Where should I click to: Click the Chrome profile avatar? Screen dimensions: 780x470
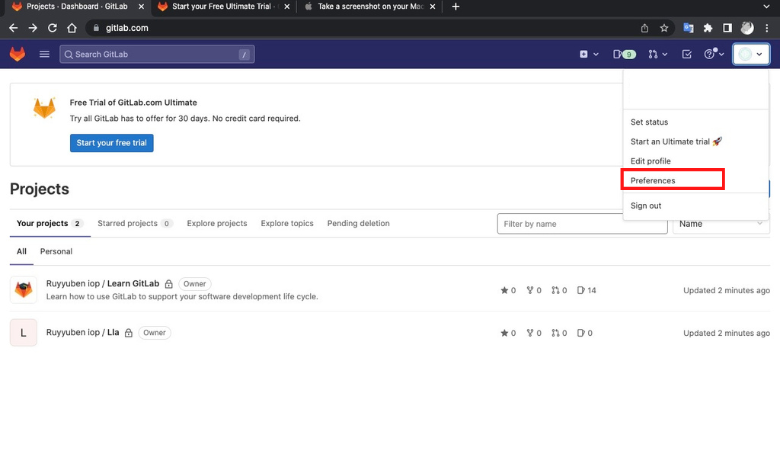point(747,28)
